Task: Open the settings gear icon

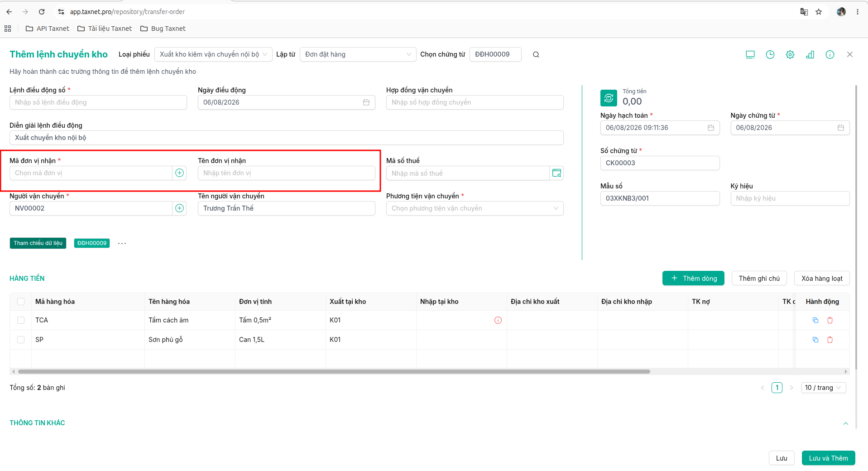Action: 790,55
